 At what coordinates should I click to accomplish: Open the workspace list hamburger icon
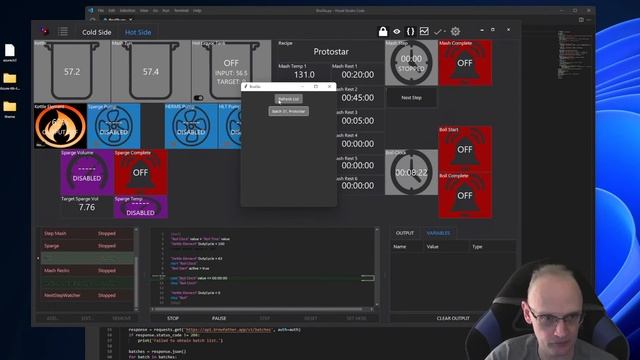[x=63, y=31]
